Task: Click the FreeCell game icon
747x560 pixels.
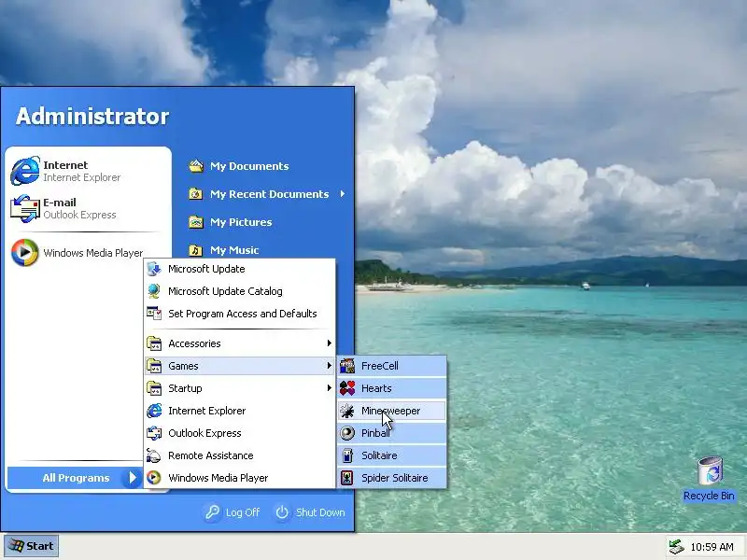Action: point(347,366)
